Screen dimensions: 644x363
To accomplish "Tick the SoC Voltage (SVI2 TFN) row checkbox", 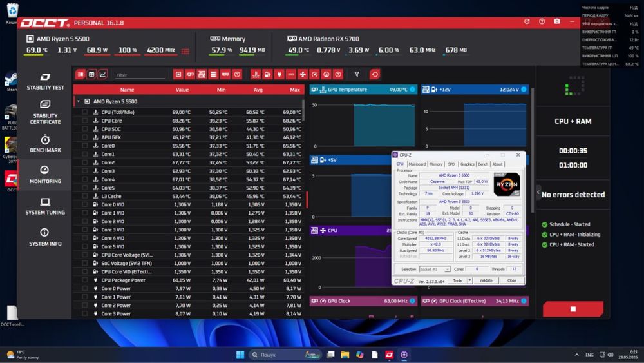I will (x=84, y=263).
